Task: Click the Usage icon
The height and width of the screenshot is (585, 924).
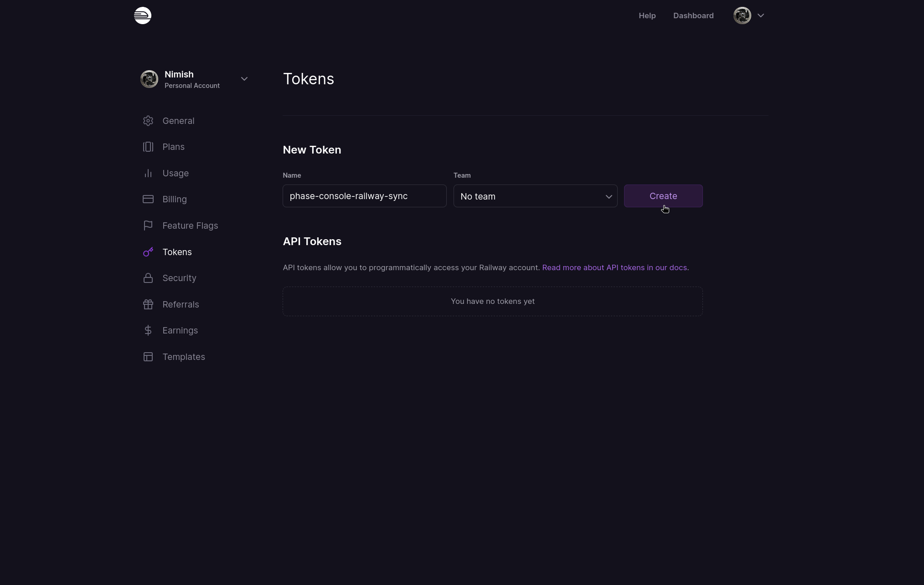Action: 148,173
